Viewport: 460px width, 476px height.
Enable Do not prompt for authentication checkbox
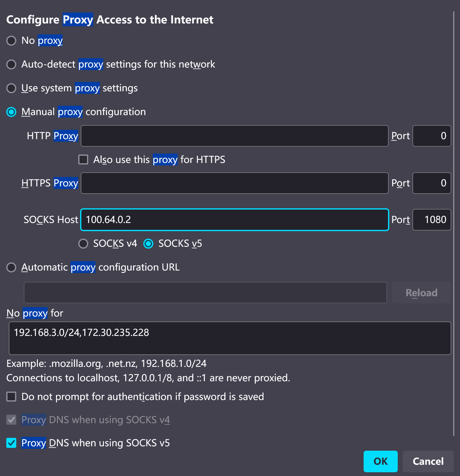tap(12, 397)
